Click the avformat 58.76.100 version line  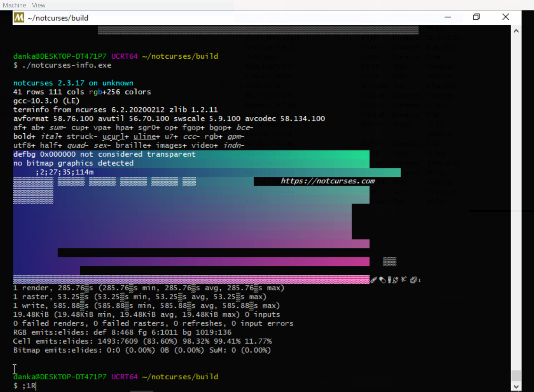click(169, 119)
